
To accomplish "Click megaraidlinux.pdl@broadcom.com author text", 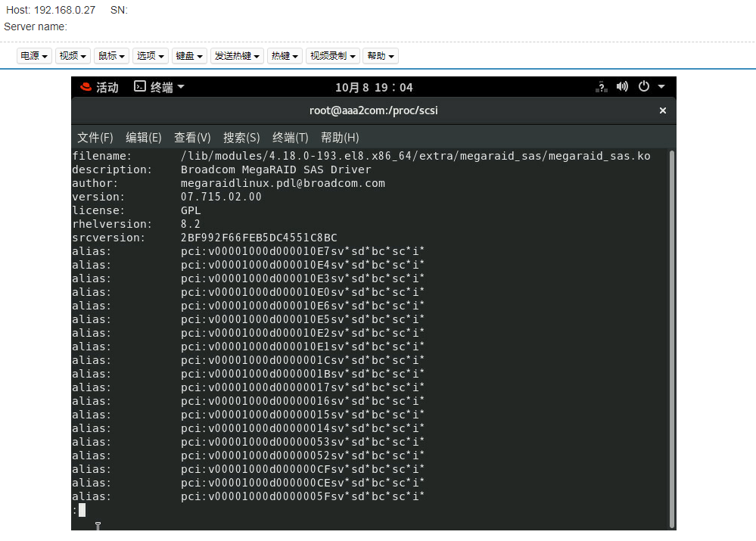I will 282,183.
